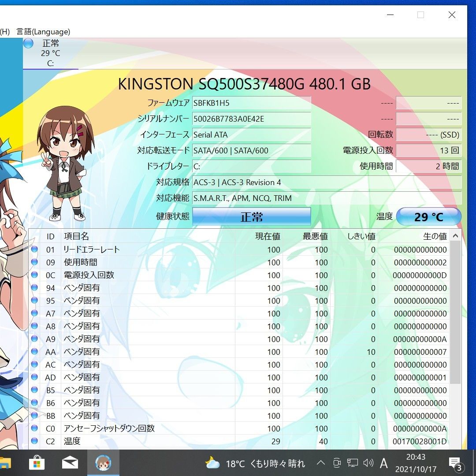476x476 pixels.
Task: Click the S.M.A.R.T., APM, NCQ, TRIM features field
Action: [x=327, y=198]
